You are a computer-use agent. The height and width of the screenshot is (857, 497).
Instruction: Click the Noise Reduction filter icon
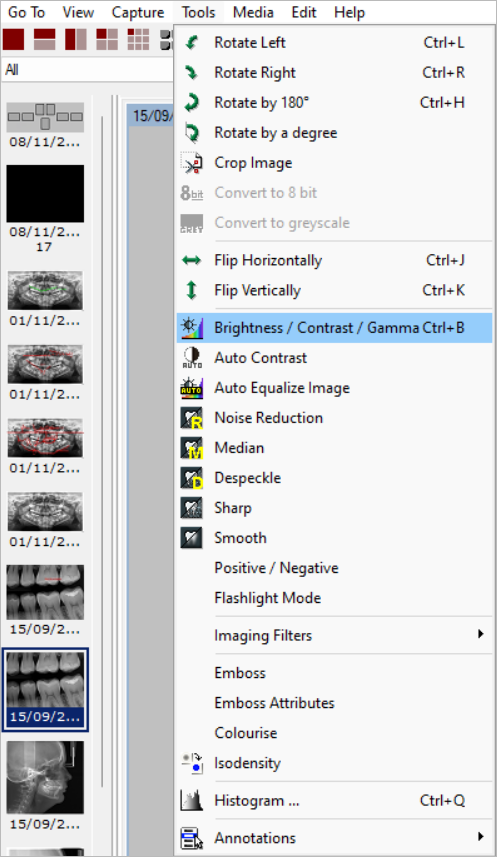tap(191, 418)
